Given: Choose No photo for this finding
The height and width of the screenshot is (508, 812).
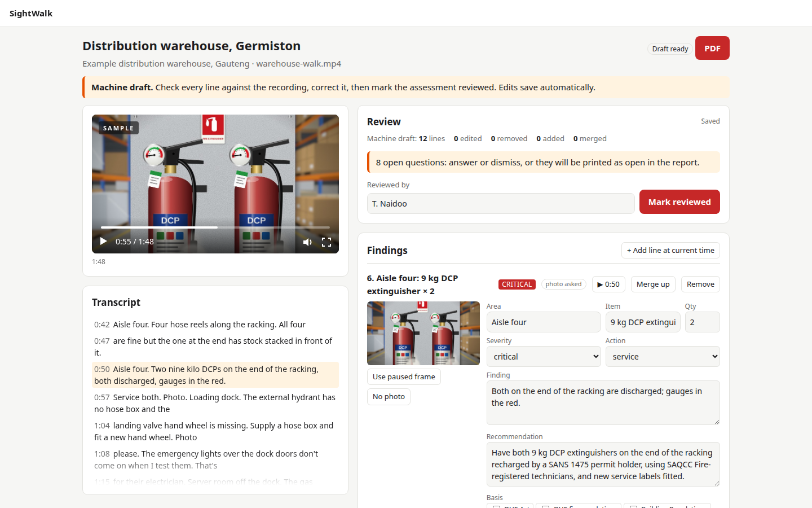Looking at the screenshot, I should click(x=389, y=397).
